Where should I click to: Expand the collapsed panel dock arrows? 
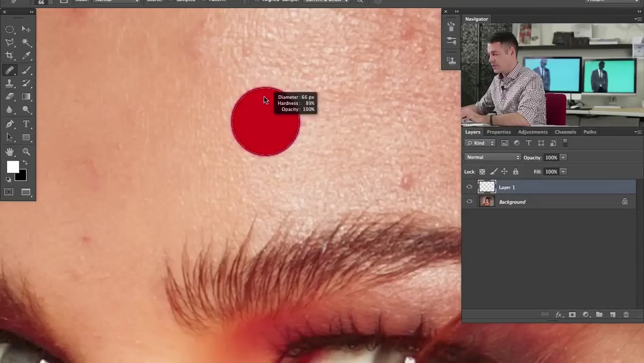pos(457,11)
